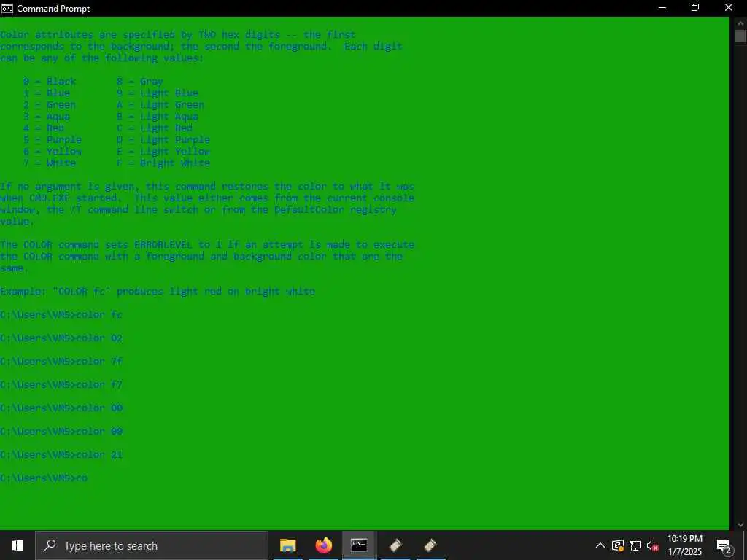
Task: Click the F = Bright White entry
Action: (x=163, y=163)
